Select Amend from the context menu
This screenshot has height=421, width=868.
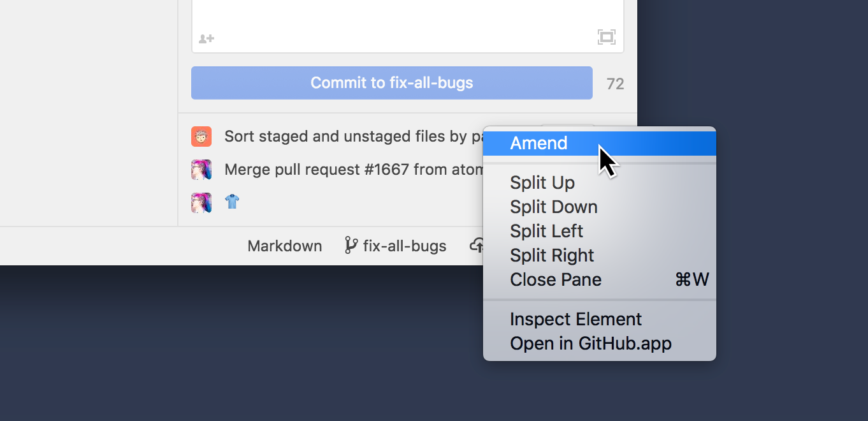pyautogui.click(x=539, y=143)
